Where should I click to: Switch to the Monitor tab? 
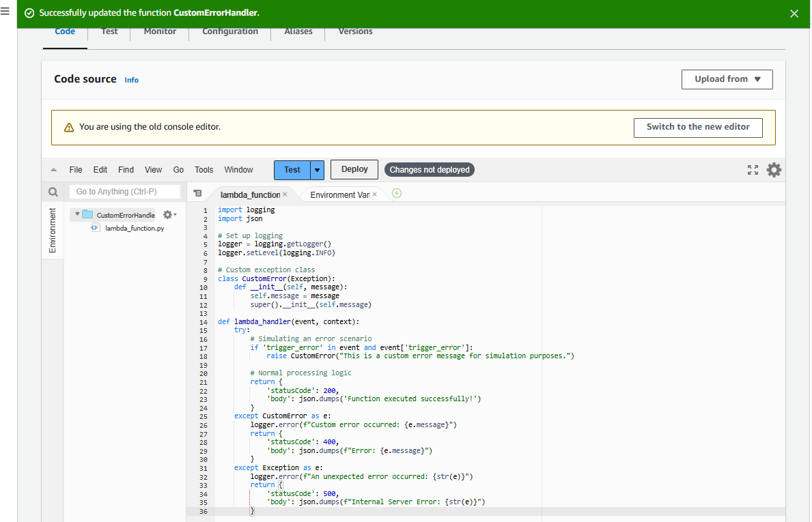159,31
